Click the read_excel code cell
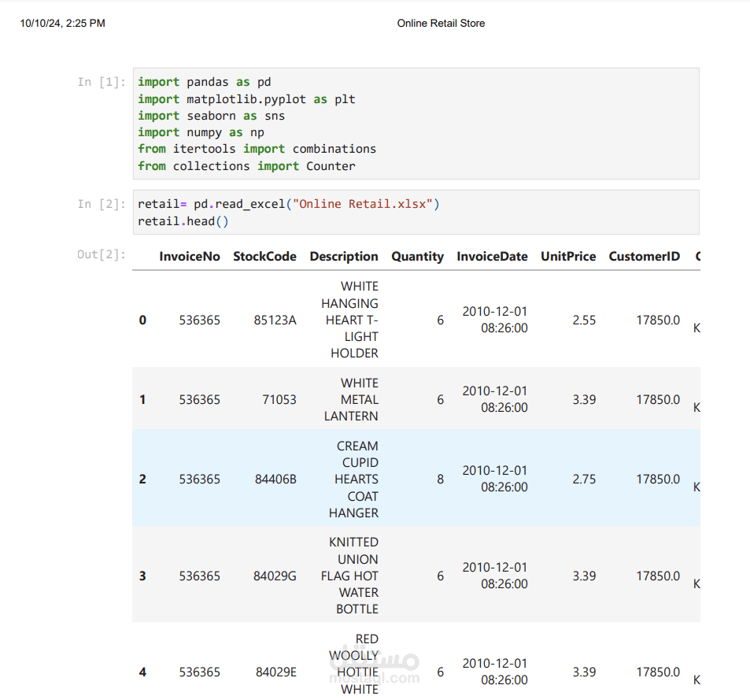This screenshot has width=750, height=700. pyautogui.click(x=416, y=213)
